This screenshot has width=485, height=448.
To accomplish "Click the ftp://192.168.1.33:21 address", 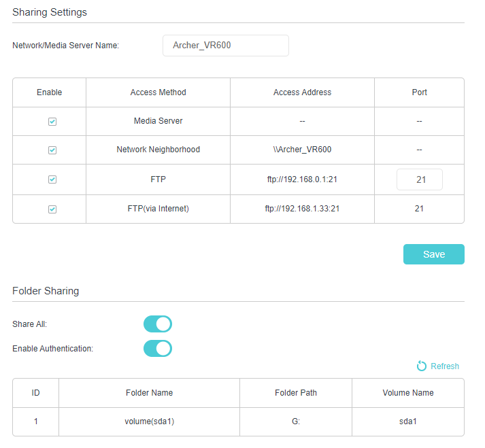I will click(302, 209).
